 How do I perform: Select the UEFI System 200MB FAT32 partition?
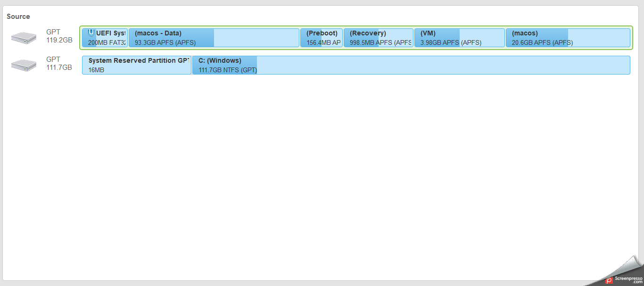(x=105, y=38)
